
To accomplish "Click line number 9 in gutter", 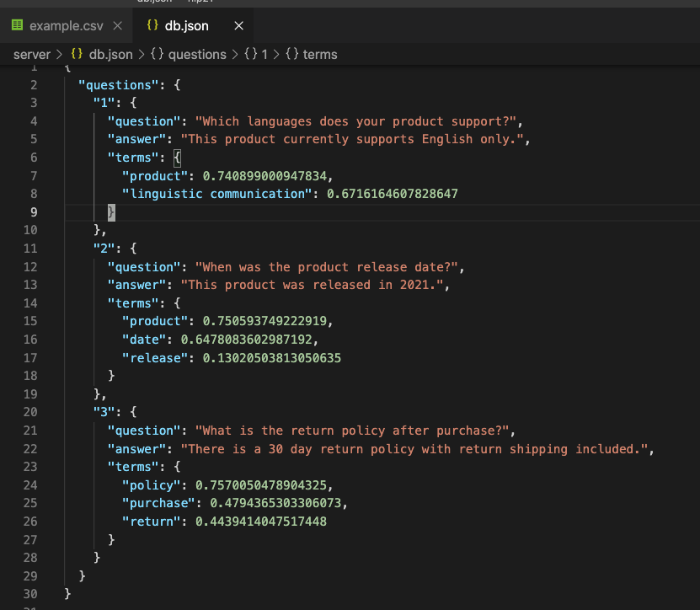I will [34, 212].
